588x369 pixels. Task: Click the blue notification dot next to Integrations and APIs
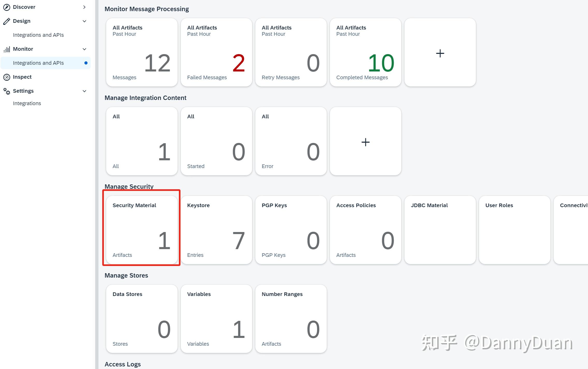[86, 63]
